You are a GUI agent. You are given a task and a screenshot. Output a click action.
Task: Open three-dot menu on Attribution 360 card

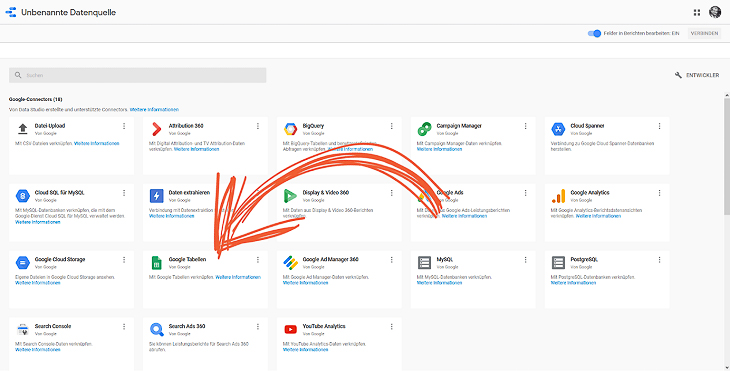coord(258,126)
